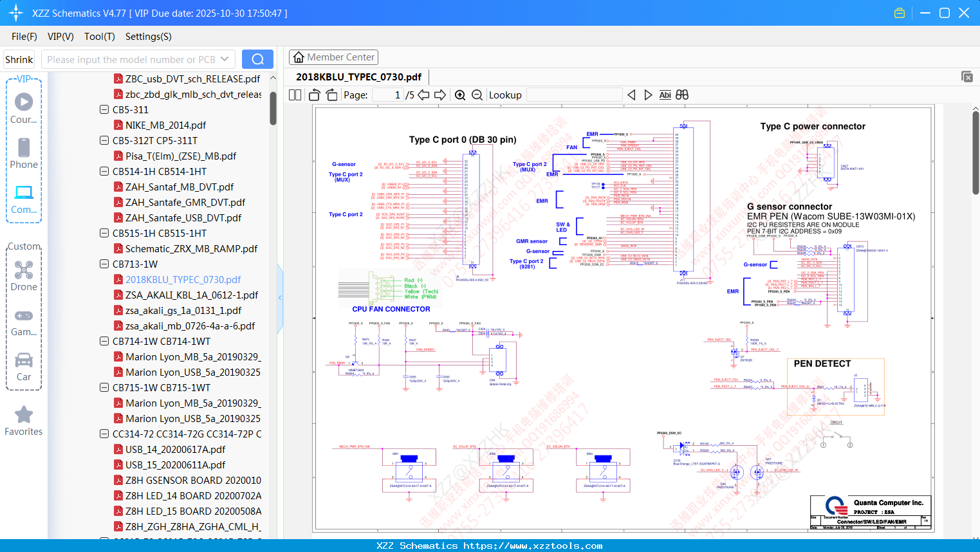
Task: Toggle the Abi match-word option
Action: tap(665, 95)
